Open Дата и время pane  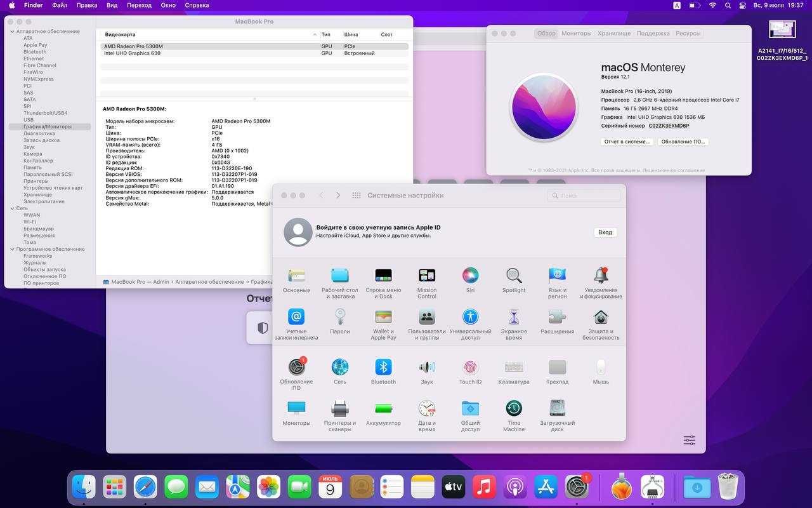tap(427, 408)
